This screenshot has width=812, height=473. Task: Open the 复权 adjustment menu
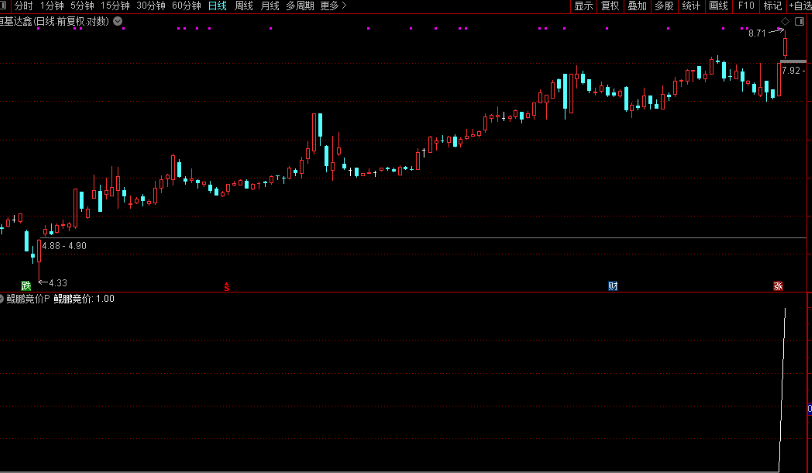coord(610,6)
